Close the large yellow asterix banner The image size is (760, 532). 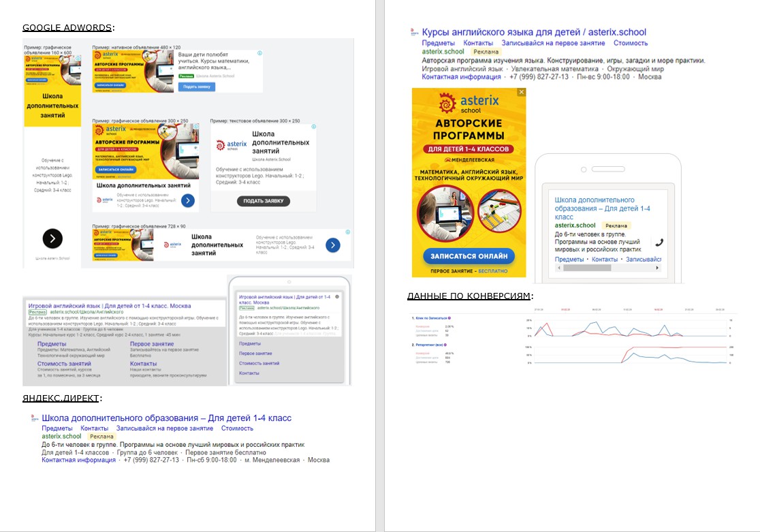click(521, 92)
